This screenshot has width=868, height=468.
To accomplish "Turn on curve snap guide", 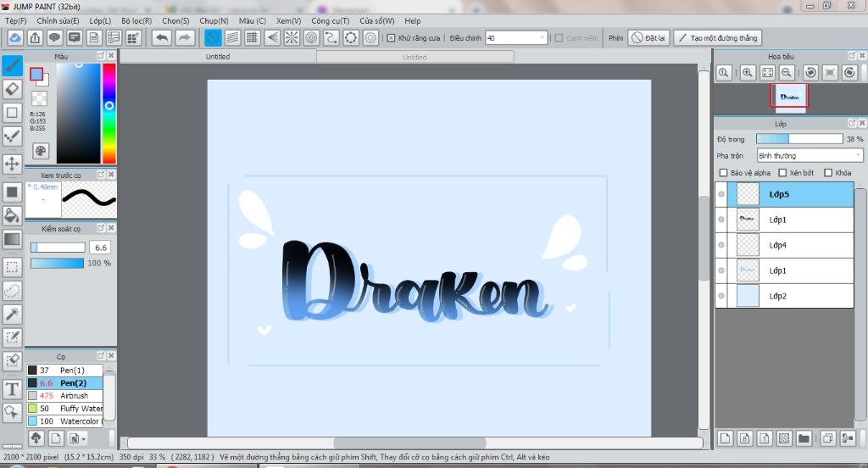I will [331, 37].
